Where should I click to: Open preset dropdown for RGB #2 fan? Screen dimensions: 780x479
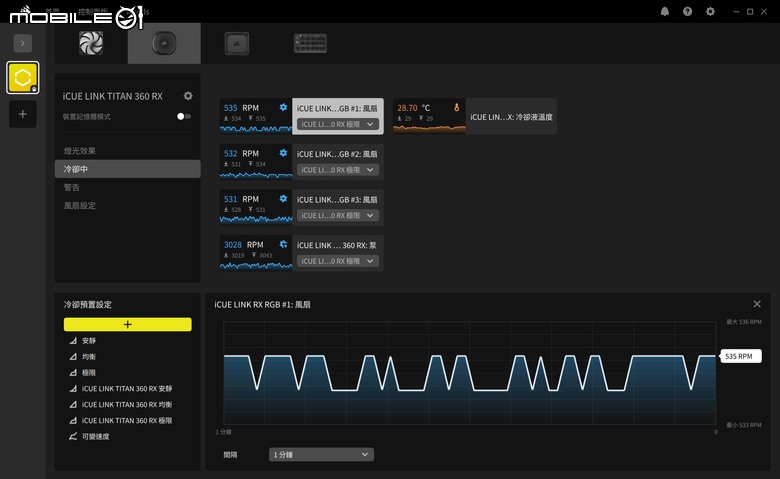point(338,170)
